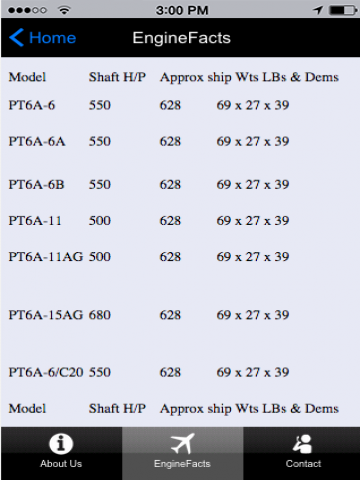This screenshot has width=360, height=480.
Task: Tap the EngineFacts title in header
Action: (x=182, y=38)
